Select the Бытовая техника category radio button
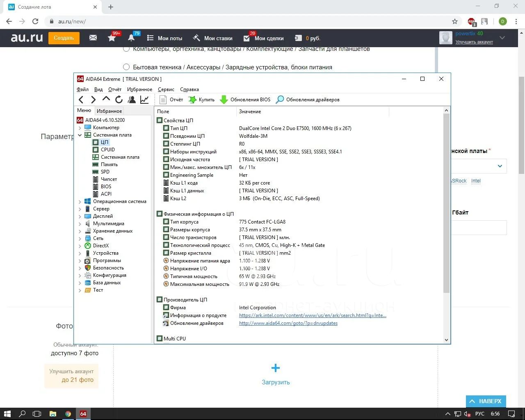The height and width of the screenshot is (420, 525). point(126,67)
